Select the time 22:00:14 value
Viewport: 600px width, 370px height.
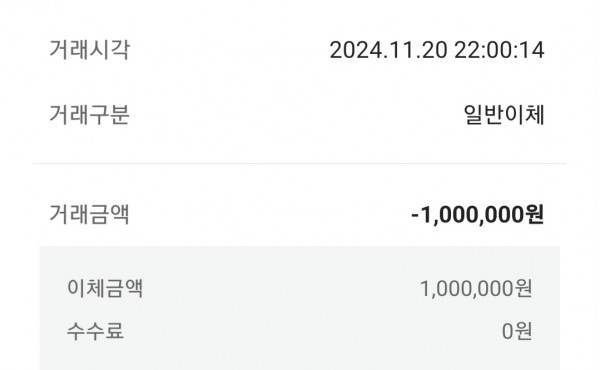point(499,50)
